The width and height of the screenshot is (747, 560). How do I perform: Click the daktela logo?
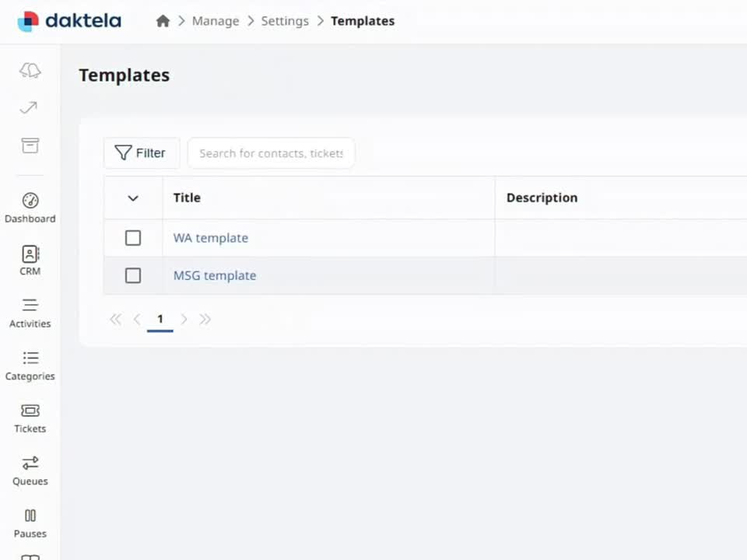pos(69,21)
